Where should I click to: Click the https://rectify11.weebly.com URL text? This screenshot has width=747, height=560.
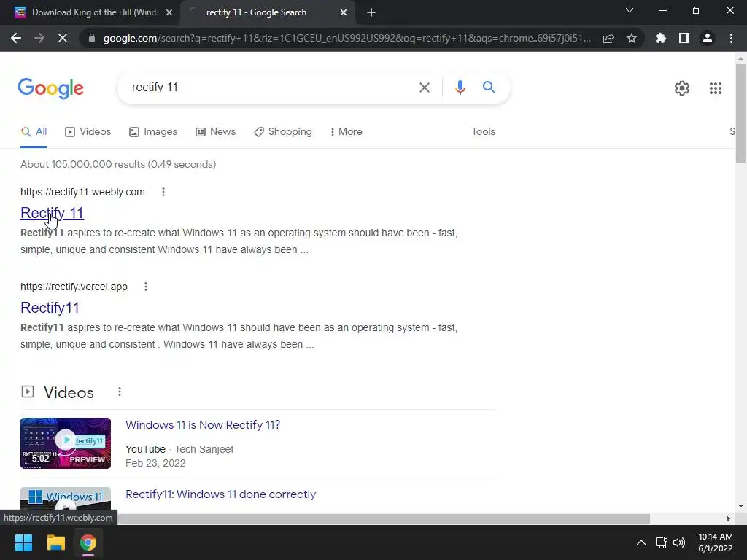point(82,192)
